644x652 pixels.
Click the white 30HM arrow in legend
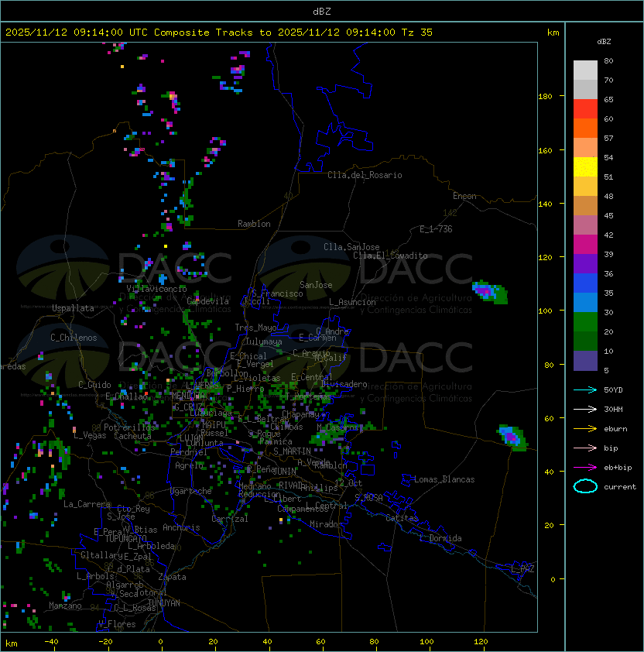pyautogui.click(x=585, y=409)
